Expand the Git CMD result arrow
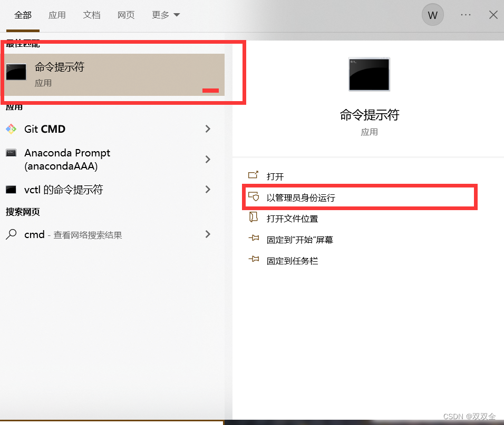The height and width of the screenshot is (425, 504). tap(208, 129)
